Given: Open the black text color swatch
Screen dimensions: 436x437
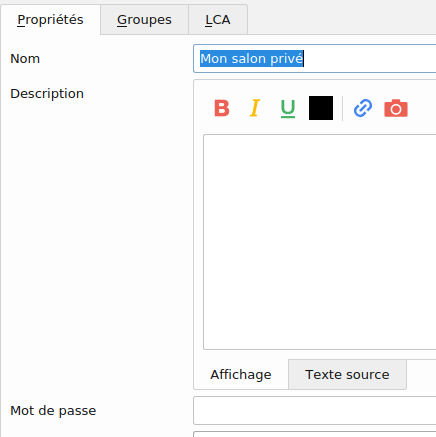Looking at the screenshot, I should tap(321, 108).
